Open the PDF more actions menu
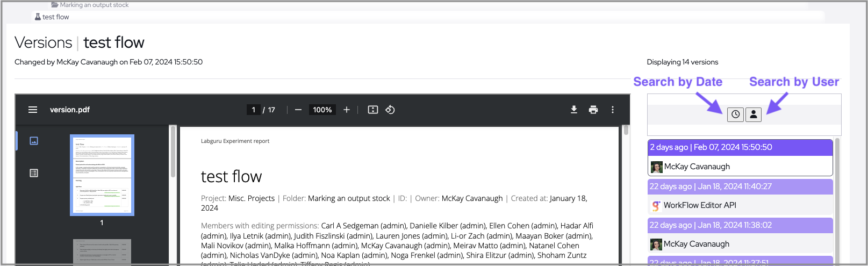Viewport: 868px width, 266px height. coord(613,110)
